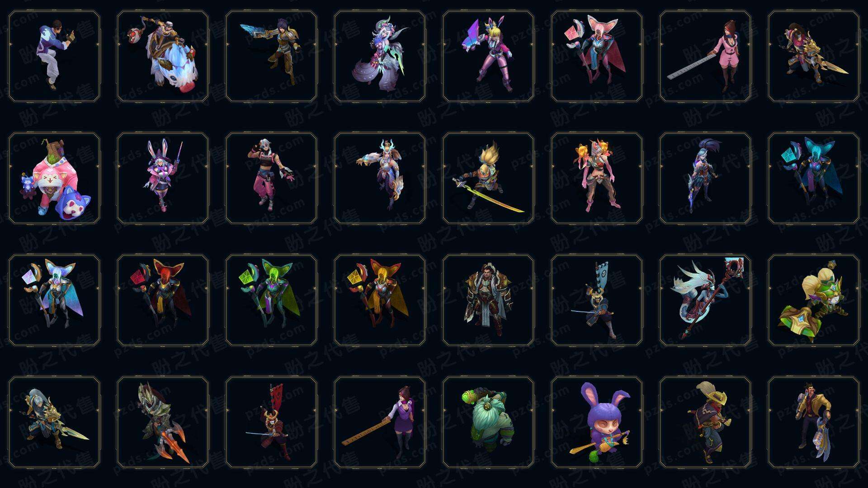Viewport: 868px width, 488px height.
Task: Choose the spiky blond swordsman skin
Action: 488,178
